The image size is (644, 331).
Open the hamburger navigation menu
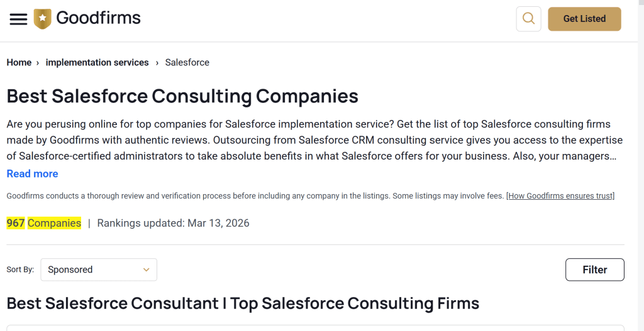point(18,19)
